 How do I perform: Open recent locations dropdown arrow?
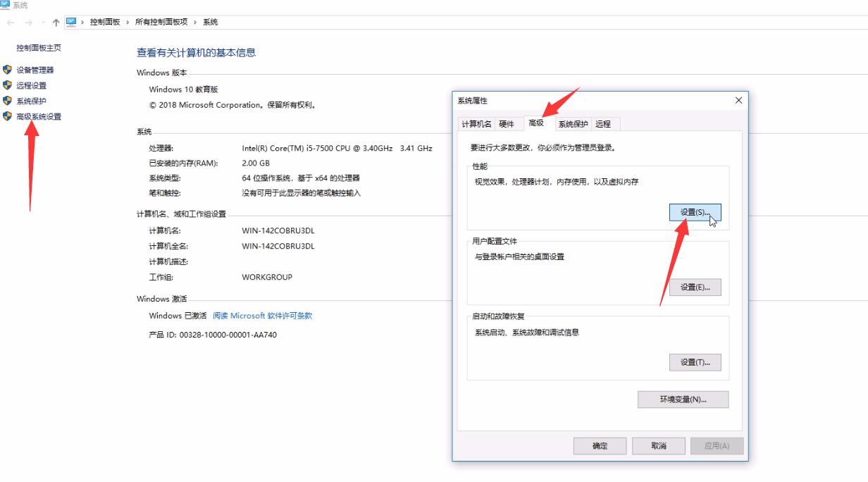[42, 23]
